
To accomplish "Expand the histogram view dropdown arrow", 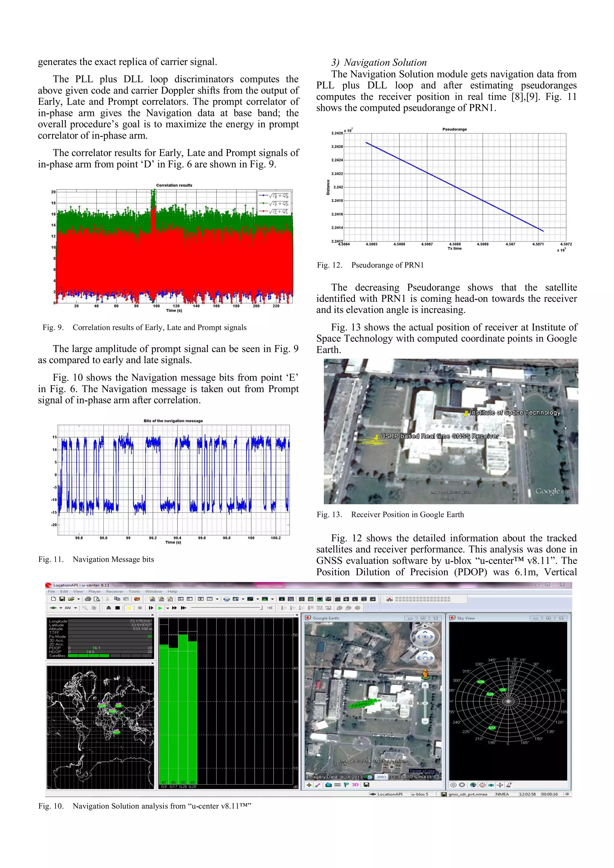I will pos(272,599).
